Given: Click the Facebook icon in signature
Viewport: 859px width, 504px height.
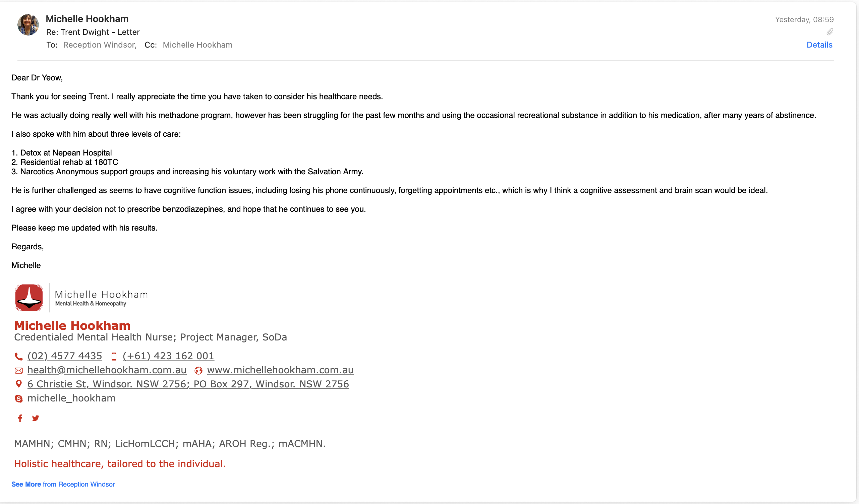Looking at the screenshot, I should pos(20,418).
